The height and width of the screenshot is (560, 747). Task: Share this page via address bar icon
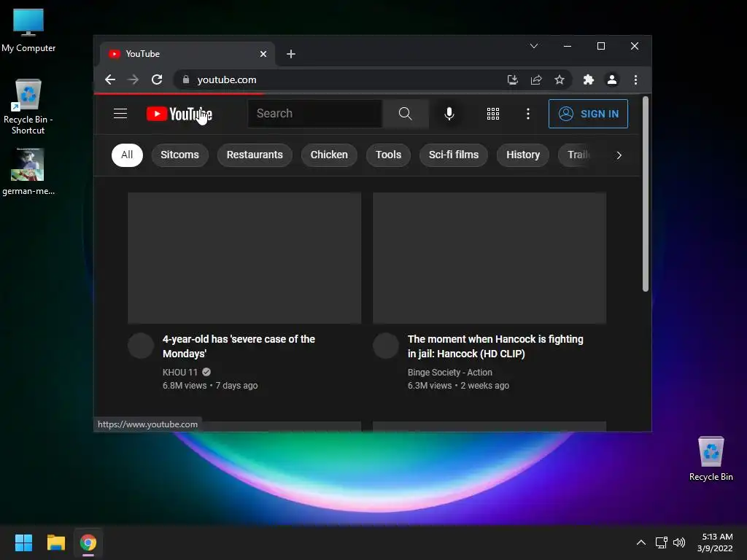coord(536,79)
